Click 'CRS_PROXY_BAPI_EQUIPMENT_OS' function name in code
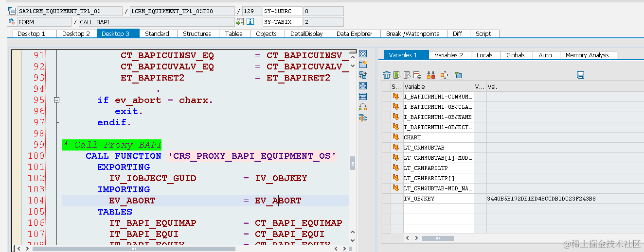The width and height of the screenshot is (644, 252). point(252,156)
